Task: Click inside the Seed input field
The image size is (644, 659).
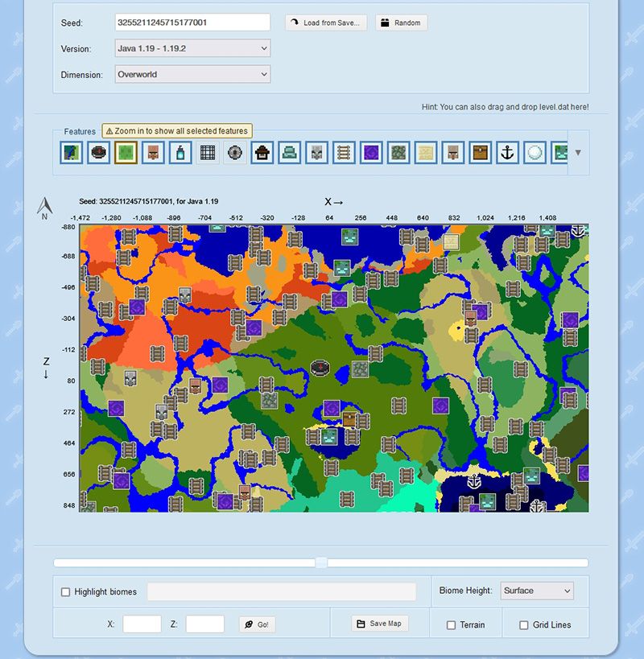Action: pyautogui.click(x=191, y=23)
